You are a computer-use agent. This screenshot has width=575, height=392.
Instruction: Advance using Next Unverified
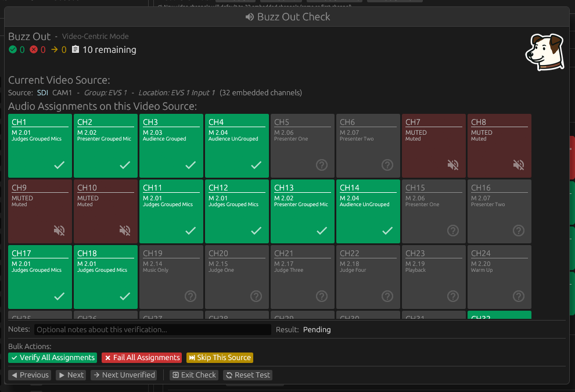124,375
